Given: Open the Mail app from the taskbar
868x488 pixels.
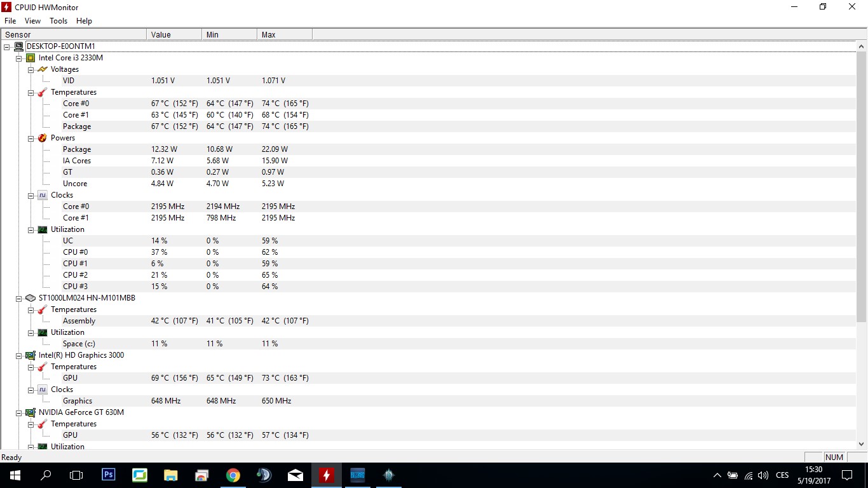Looking at the screenshot, I should (x=295, y=475).
